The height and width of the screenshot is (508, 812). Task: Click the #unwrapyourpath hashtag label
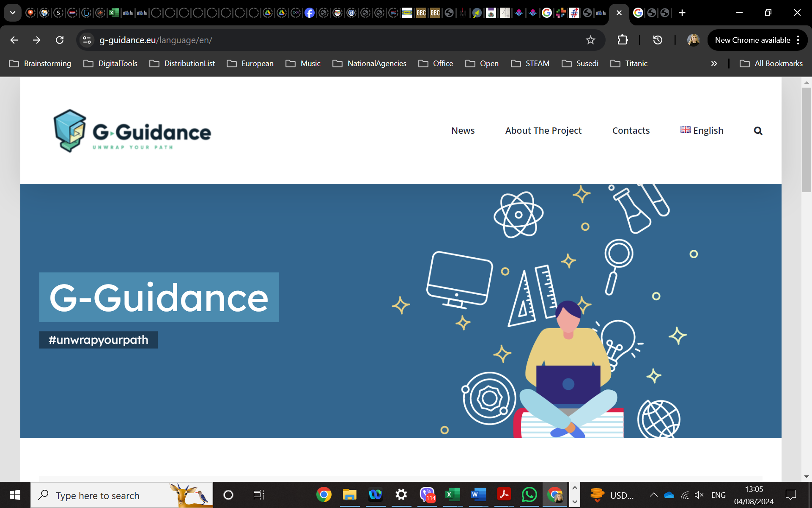pyautogui.click(x=99, y=340)
